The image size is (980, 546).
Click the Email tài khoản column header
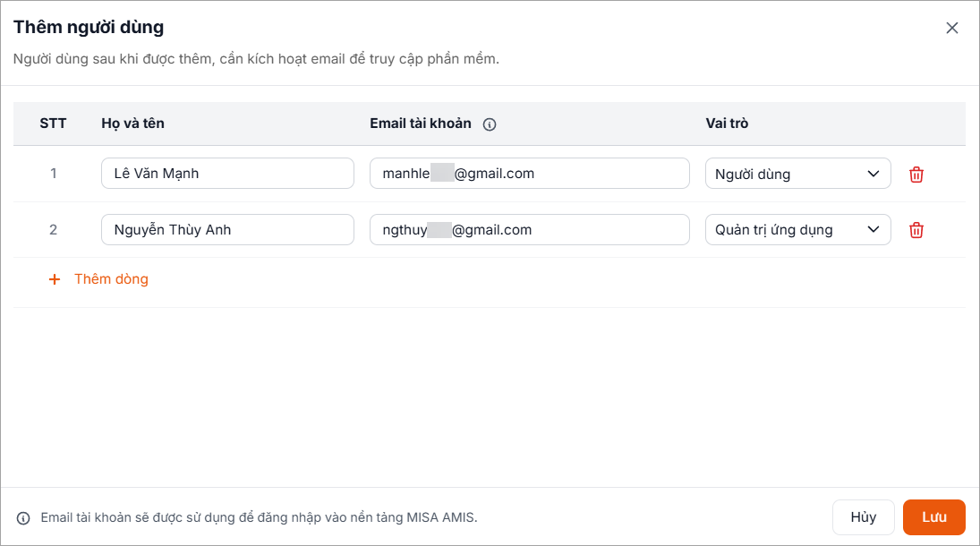(421, 124)
